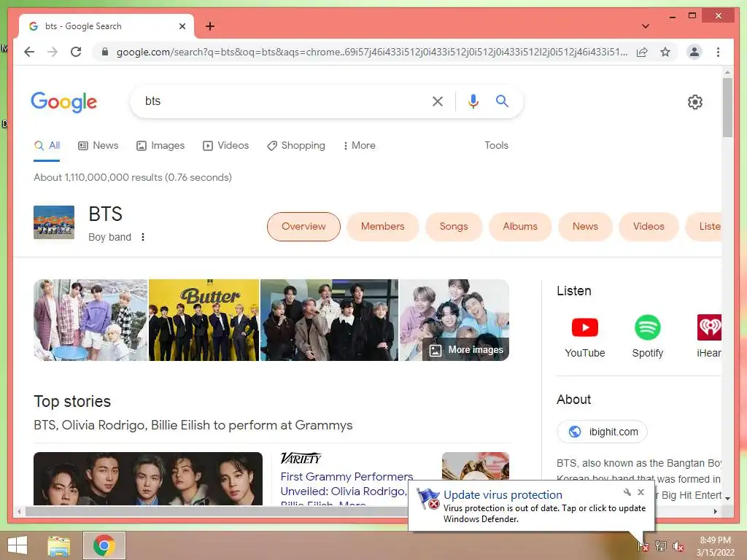Open a new tab with the plus button
Screen dimensions: 747x560
[x=209, y=26]
